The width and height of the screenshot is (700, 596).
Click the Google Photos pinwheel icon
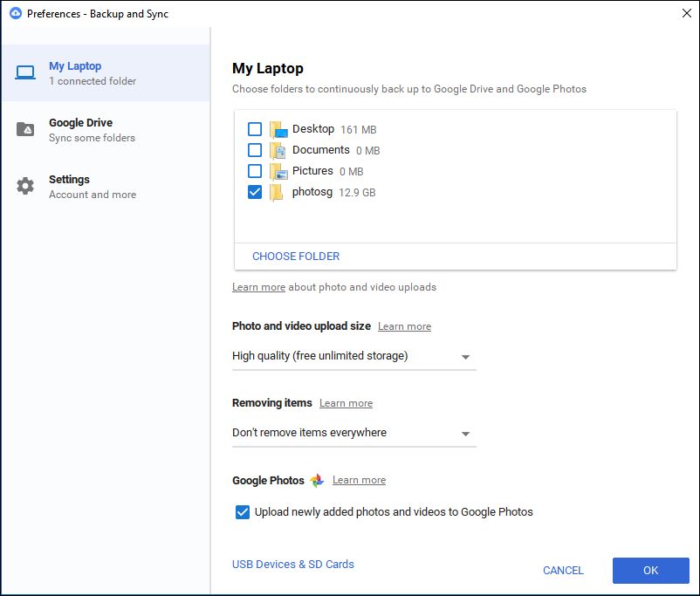[317, 480]
